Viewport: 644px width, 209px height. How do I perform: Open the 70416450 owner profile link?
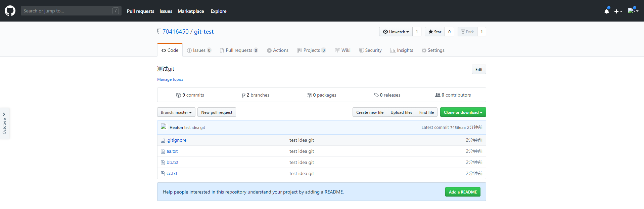tap(176, 32)
